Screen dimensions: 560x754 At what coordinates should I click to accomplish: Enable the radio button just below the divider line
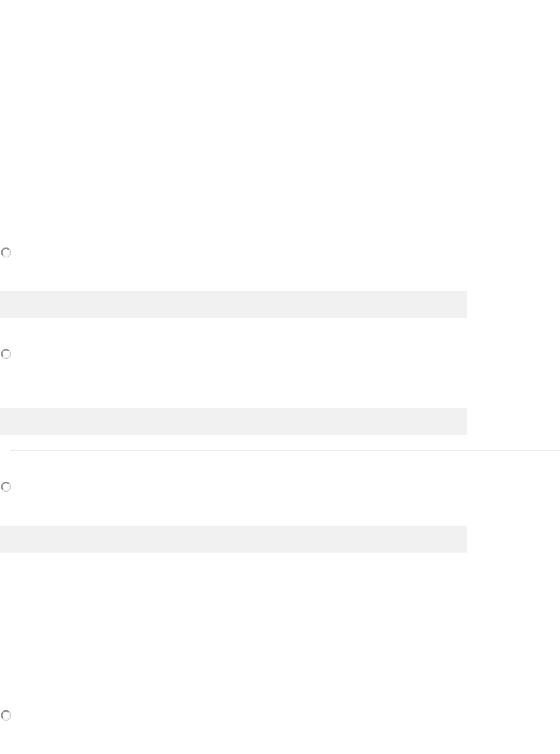(x=6, y=487)
